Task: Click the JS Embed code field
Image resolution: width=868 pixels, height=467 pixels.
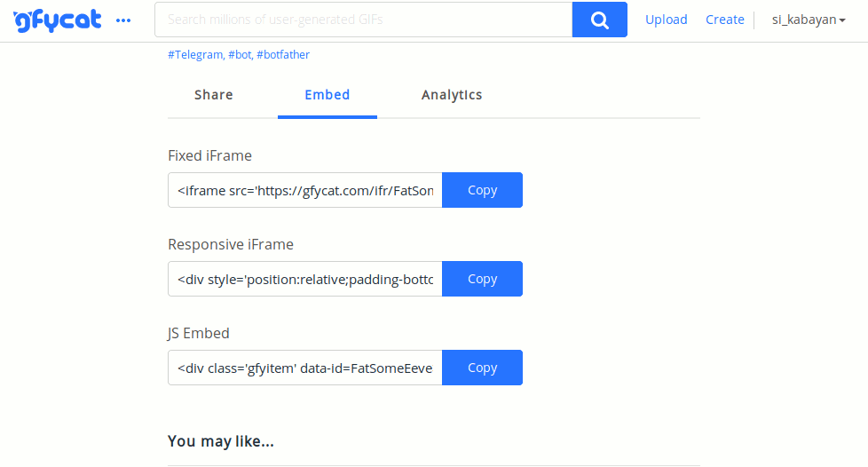Action: (305, 368)
